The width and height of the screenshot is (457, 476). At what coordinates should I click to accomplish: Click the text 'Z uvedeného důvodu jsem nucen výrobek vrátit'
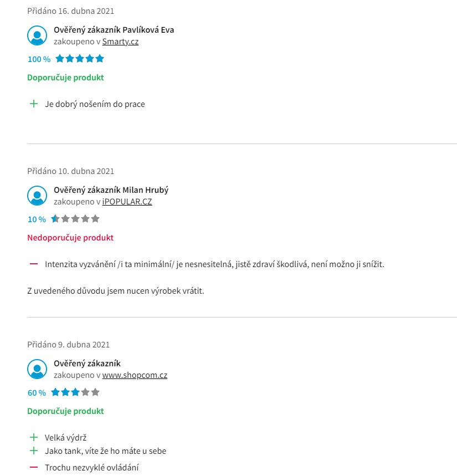pos(115,291)
